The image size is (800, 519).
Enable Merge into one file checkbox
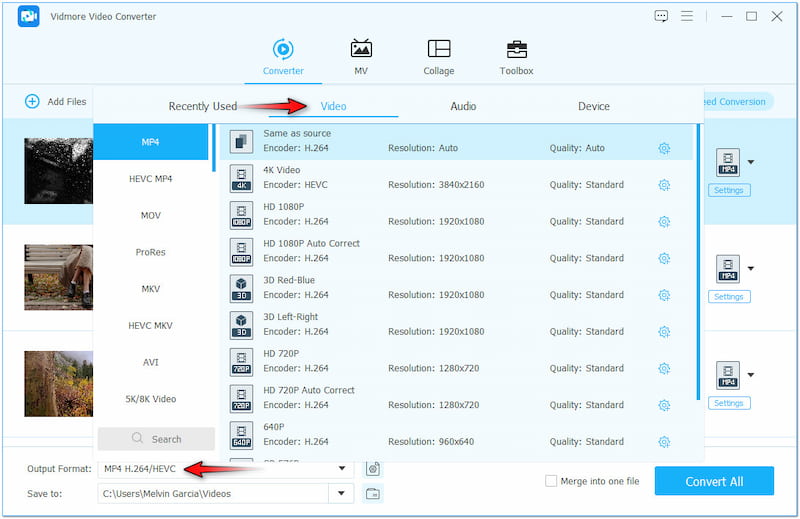point(551,481)
